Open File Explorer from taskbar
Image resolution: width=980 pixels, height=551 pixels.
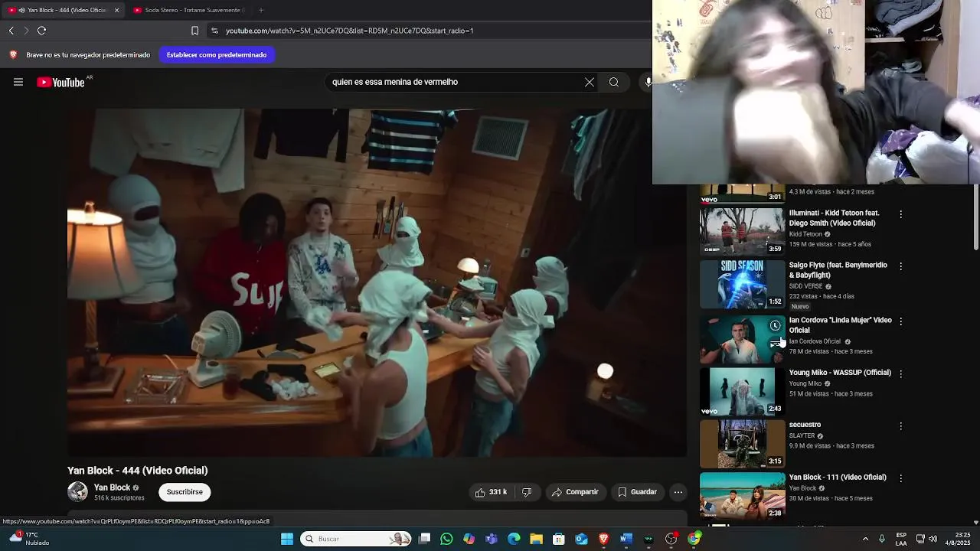click(x=536, y=539)
